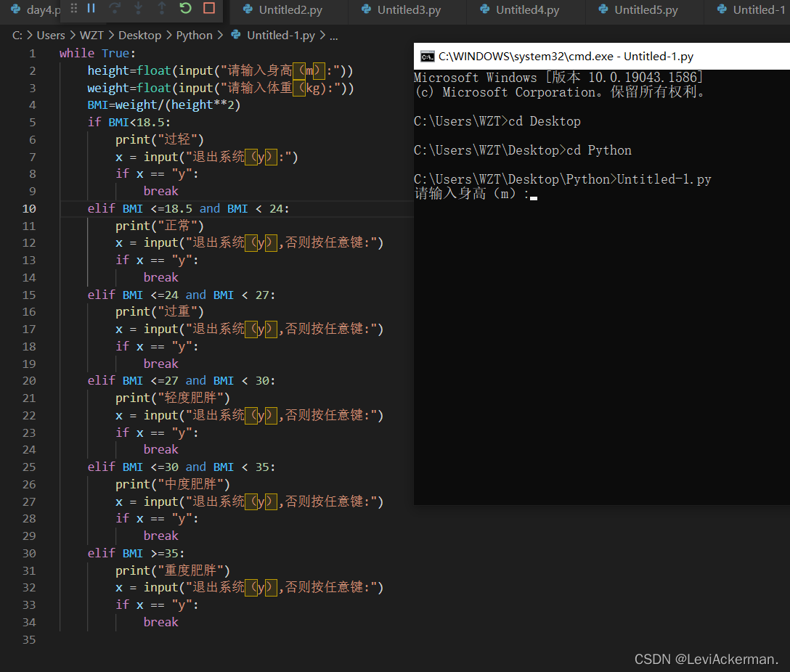Viewport: 790px width, 672px height.
Task: Click line number 35 in the gutter
Action: click(x=29, y=640)
